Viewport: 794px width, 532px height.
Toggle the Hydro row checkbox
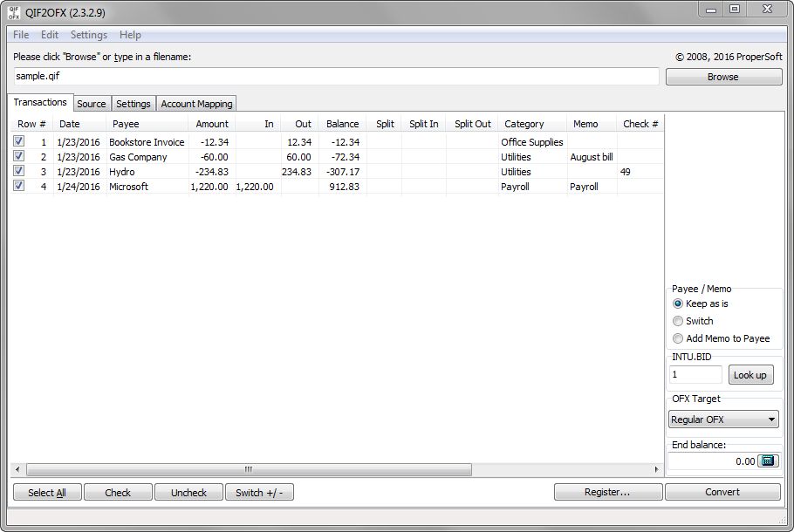coord(18,171)
